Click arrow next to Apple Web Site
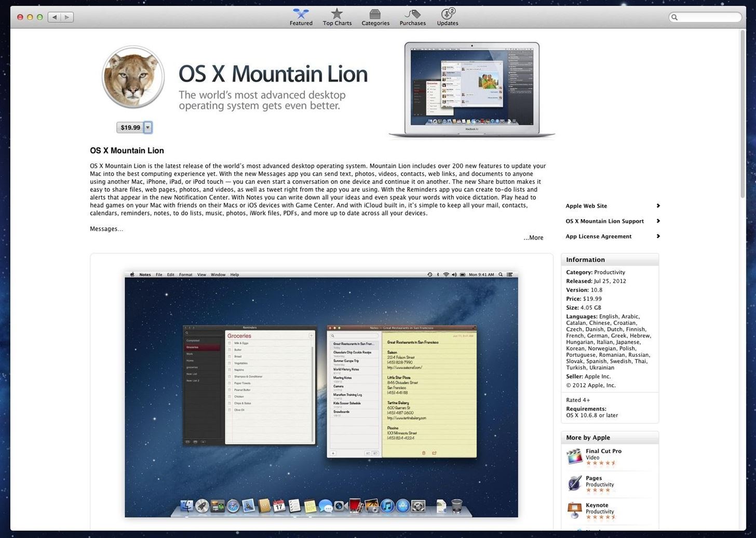Viewport: 756px width, 538px height. pos(658,206)
